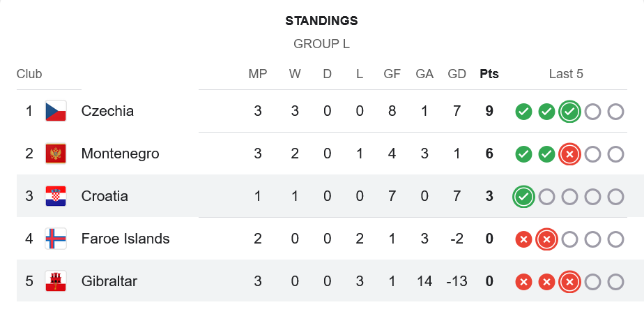
Task: Open the Faroe Islands team page
Action: pyautogui.click(x=125, y=239)
